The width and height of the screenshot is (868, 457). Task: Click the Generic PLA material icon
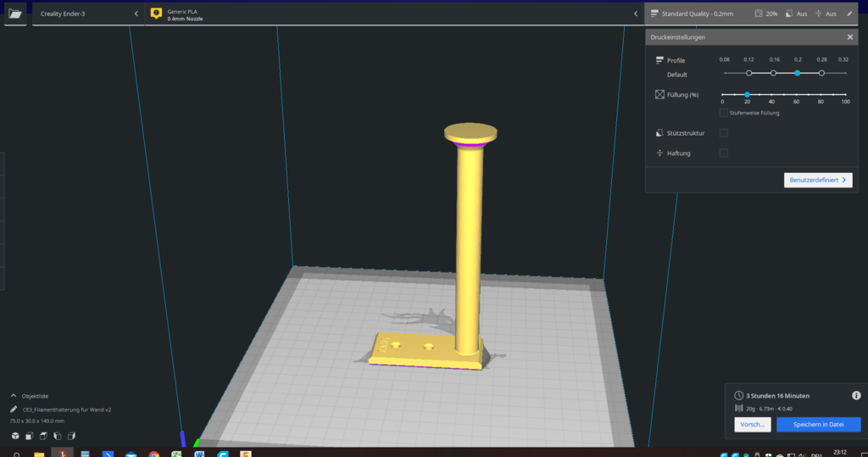156,14
